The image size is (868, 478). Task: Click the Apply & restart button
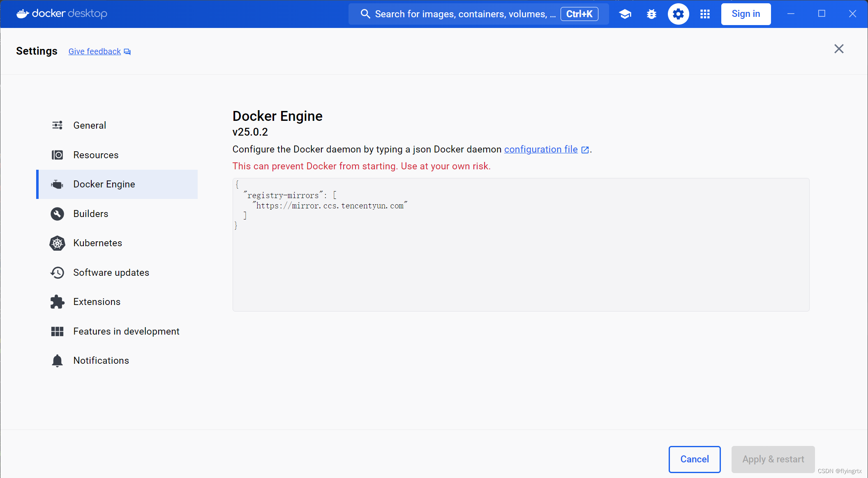(x=773, y=459)
